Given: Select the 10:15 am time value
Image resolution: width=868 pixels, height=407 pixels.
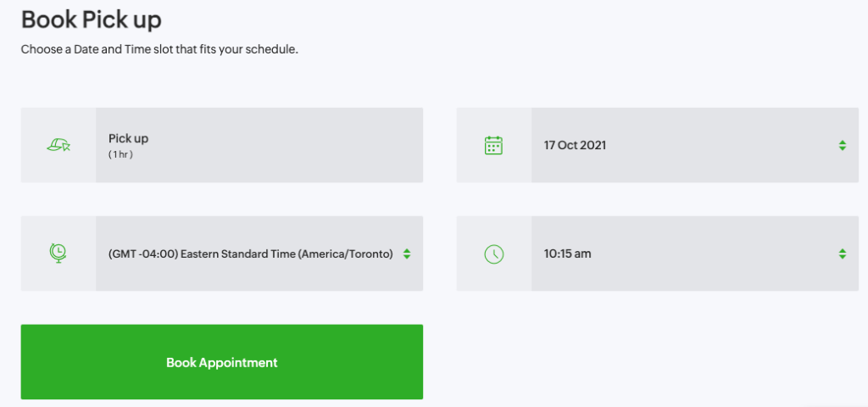Looking at the screenshot, I should tap(567, 254).
